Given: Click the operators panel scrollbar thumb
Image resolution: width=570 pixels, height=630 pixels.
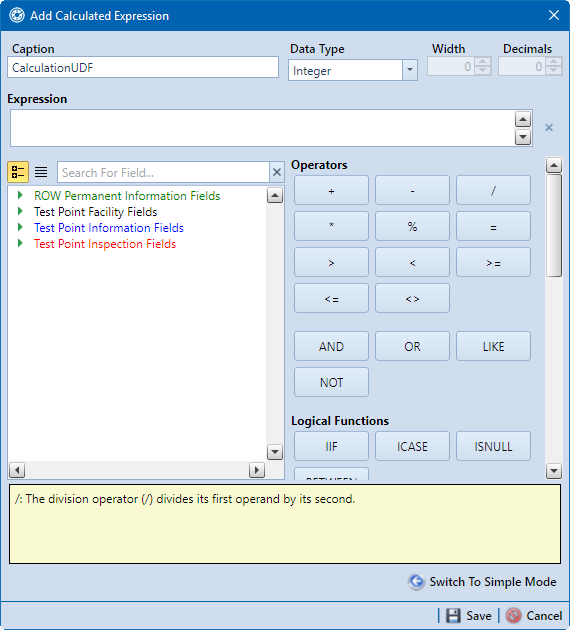Looking at the screenshot, I should (x=554, y=225).
